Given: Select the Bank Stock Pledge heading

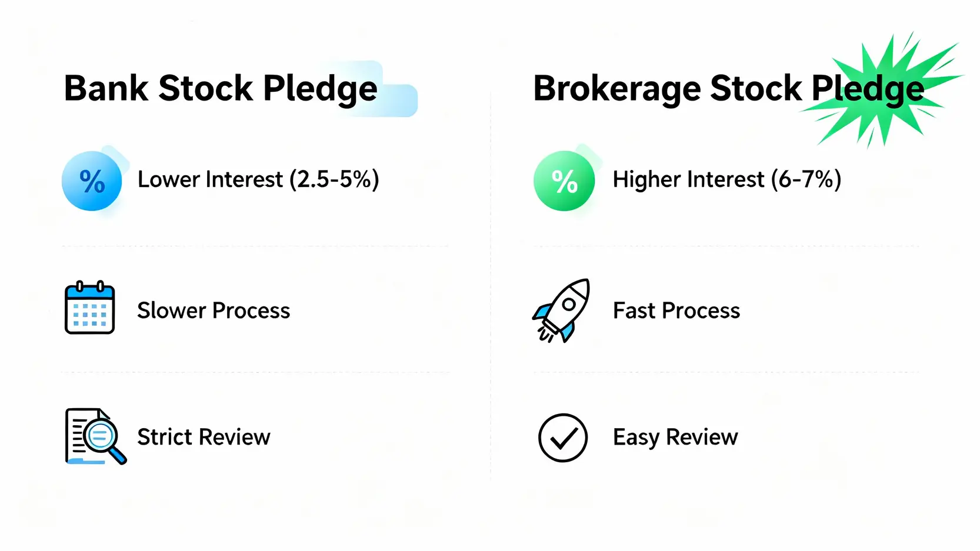Looking at the screenshot, I should (x=221, y=88).
